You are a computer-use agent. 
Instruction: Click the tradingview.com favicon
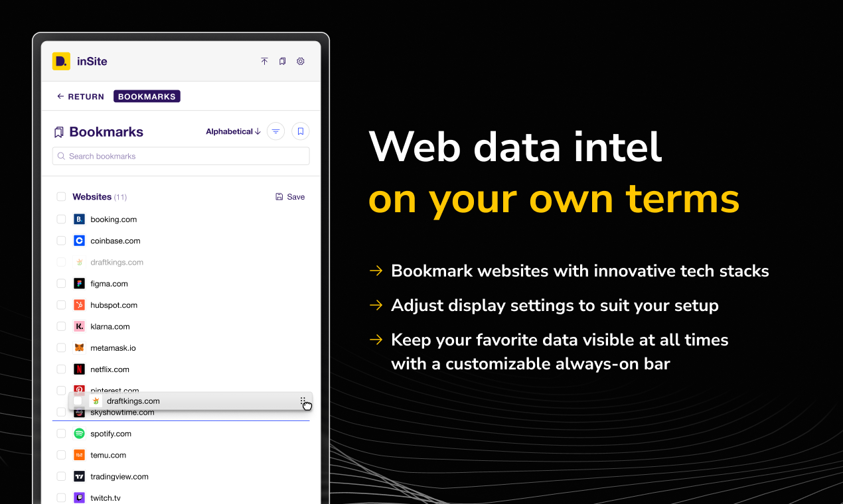tap(79, 476)
